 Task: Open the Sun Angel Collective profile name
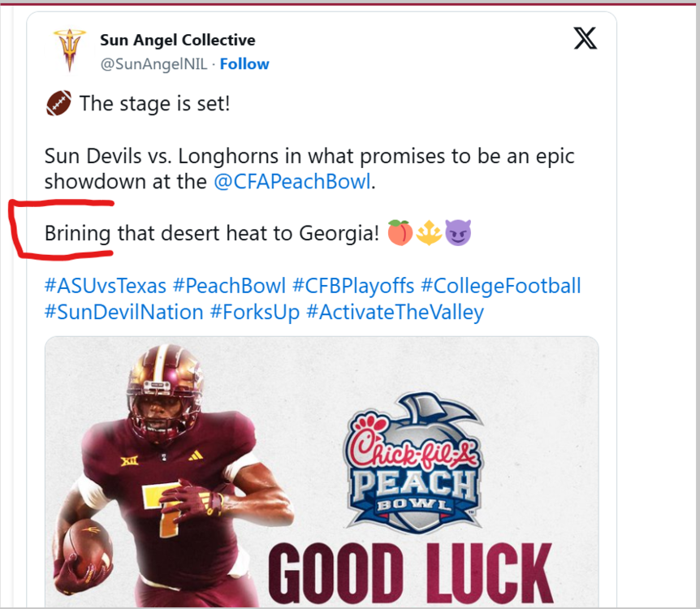point(177,40)
